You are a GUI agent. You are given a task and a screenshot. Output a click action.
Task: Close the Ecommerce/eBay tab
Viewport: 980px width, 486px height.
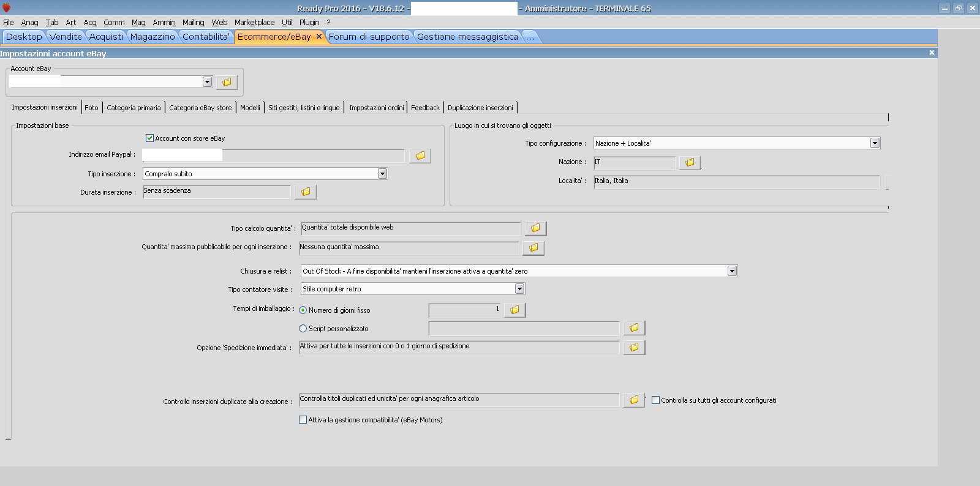tap(318, 37)
